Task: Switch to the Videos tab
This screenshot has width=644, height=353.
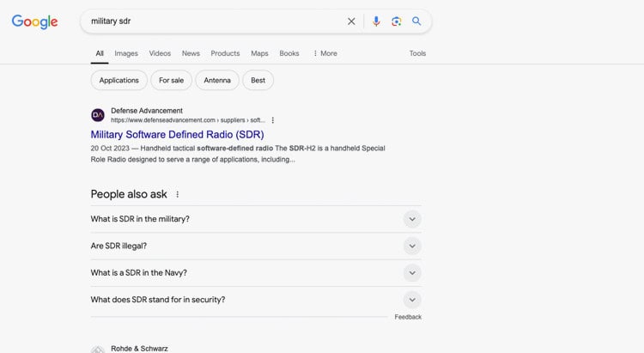Action: [160, 53]
